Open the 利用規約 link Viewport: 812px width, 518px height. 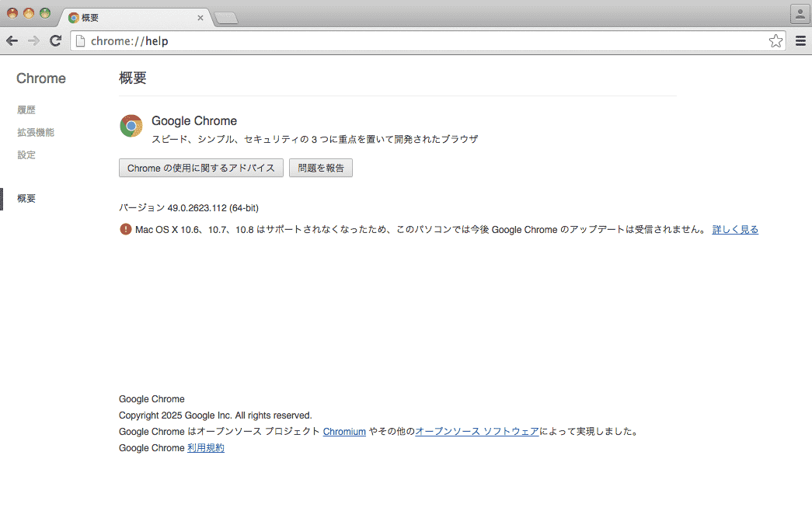pos(206,447)
